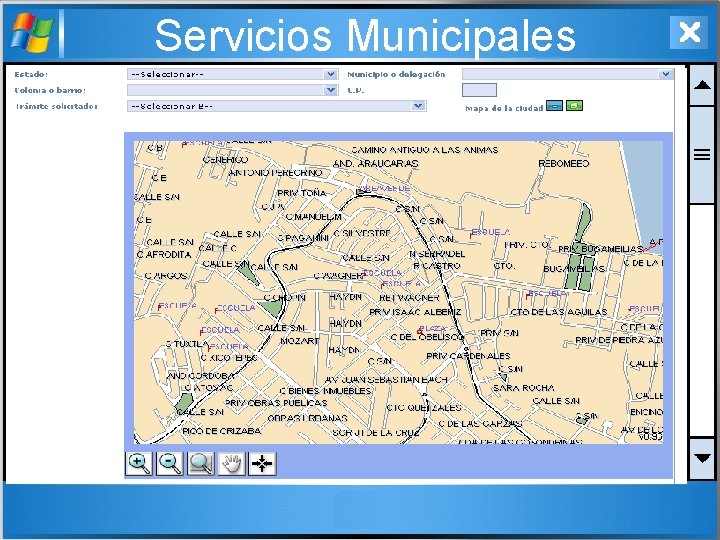Click SARA ROCHA map label
The width and height of the screenshot is (720, 540).
tap(523, 388)
